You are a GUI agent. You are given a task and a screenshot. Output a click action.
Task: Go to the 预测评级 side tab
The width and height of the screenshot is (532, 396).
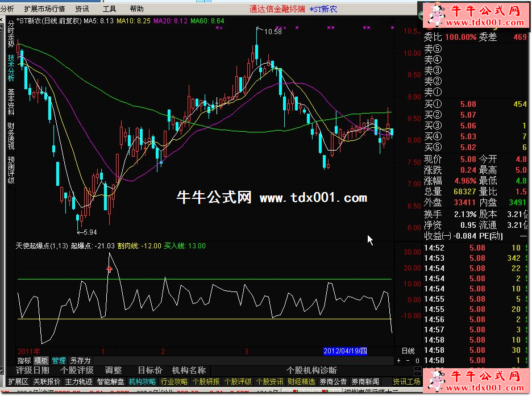coord(11,170)
